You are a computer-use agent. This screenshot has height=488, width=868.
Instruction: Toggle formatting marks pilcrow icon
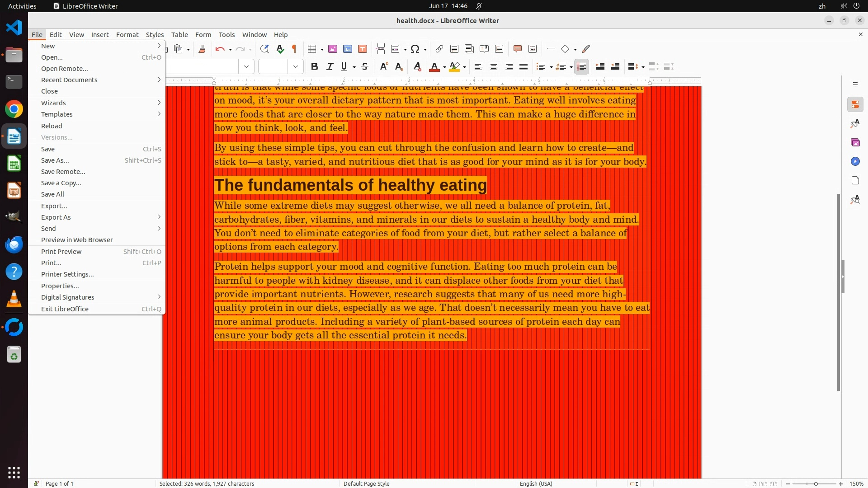pos(294,49)
